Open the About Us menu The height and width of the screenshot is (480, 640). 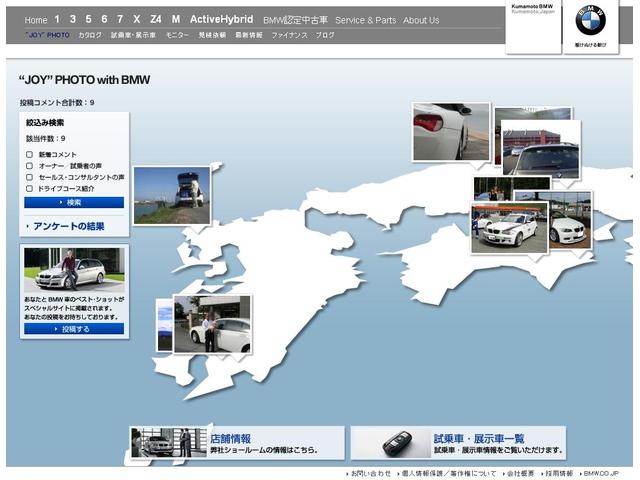pos(421,20)
